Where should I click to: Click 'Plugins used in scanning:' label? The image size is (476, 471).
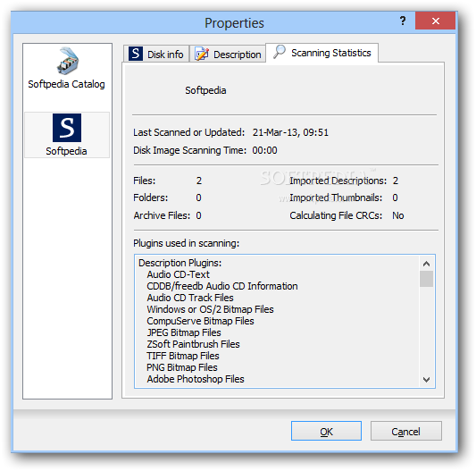tap(187, 243)
